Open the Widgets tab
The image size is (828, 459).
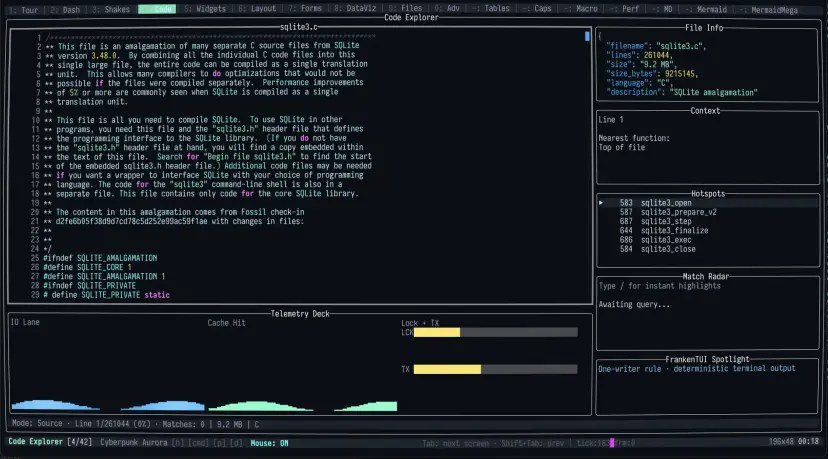(x=205, y=9)
